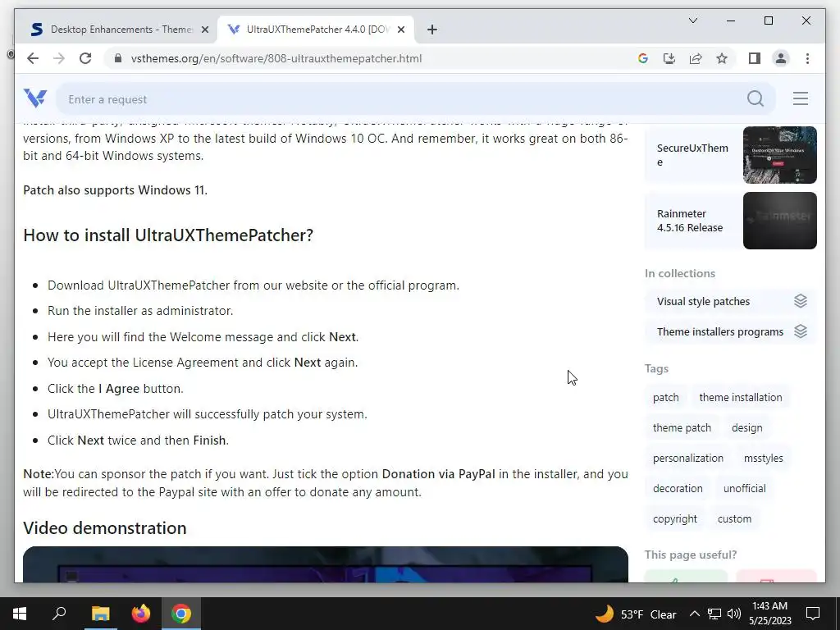This screenshot has width=840, height=630.
Task: Select the 'unofficial' tag
Action: (744, 489)
